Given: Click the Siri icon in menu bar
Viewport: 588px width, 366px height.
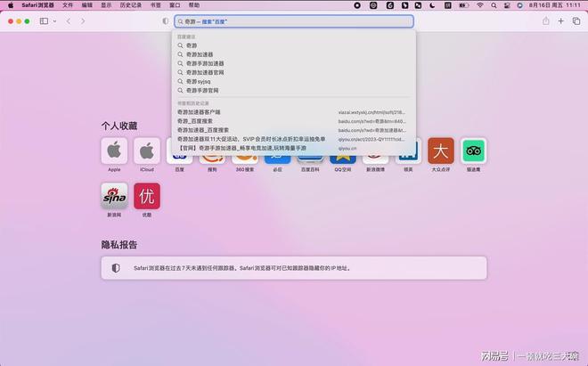Looking at the screenshot, I should point(519,5).
